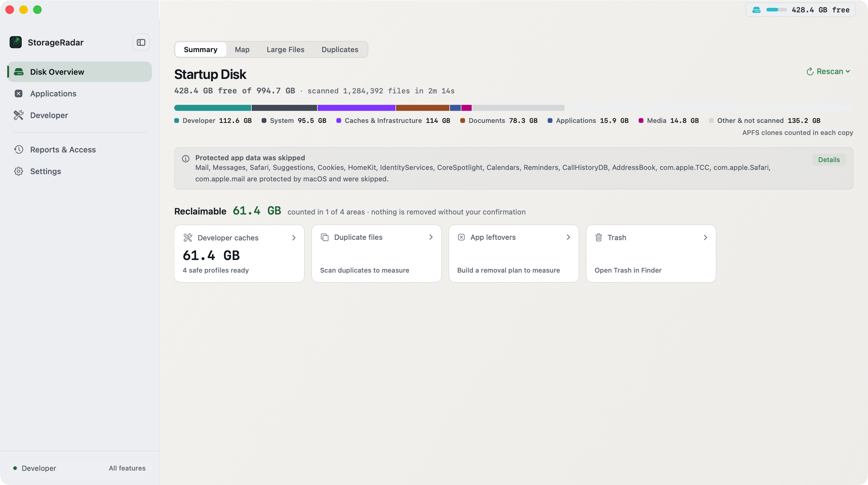This screenshot has height=485, width=868.
Task: Expand the Trash card chevron
Action: point(705,237)
